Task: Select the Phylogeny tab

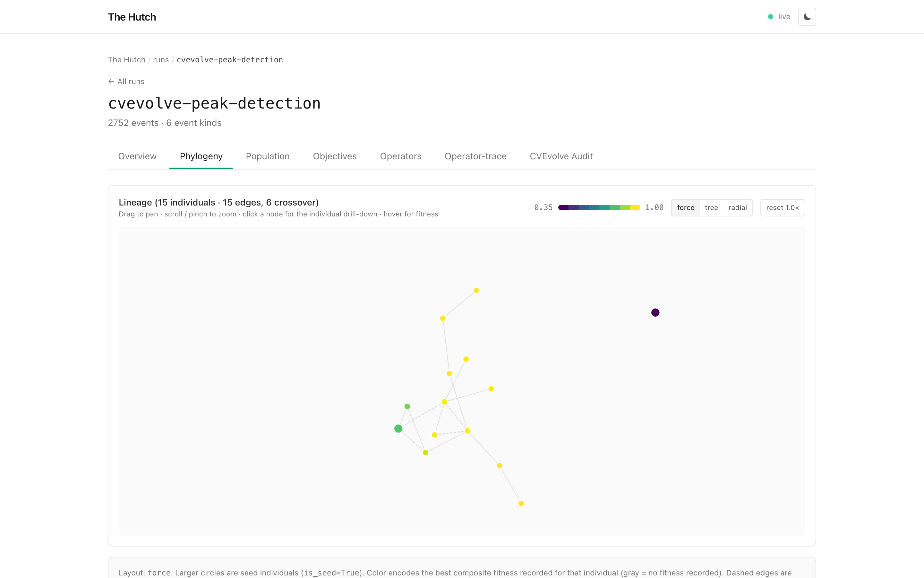Action: coord(201,156)
